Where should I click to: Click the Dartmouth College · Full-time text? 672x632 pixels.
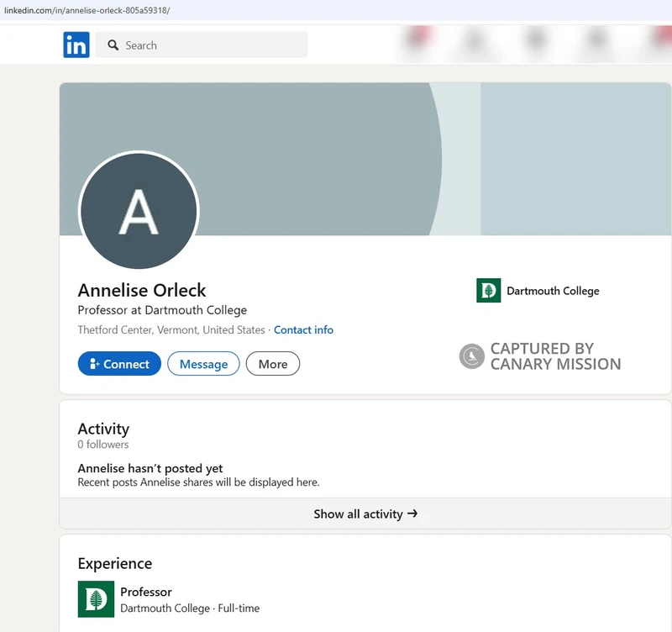pyautogui.click(x=190, y=608)
